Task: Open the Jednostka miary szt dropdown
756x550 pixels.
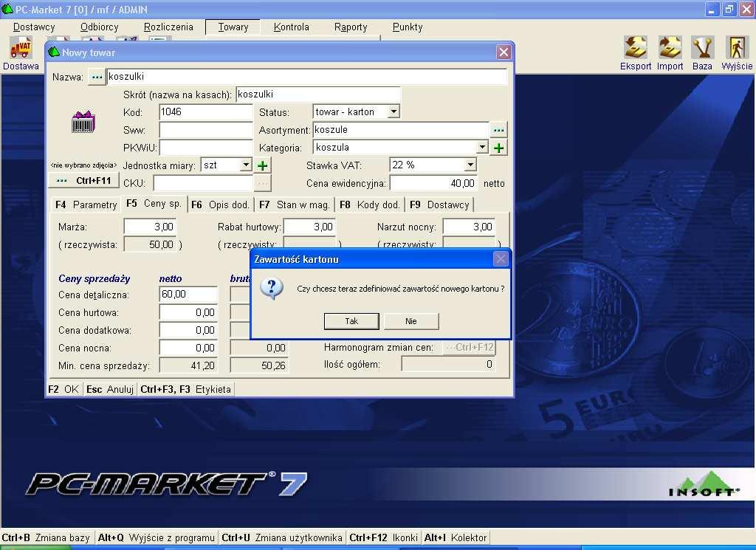Action: [246, 165]
